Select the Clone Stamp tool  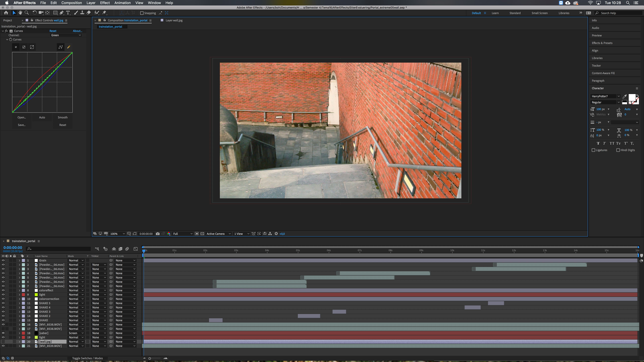(82, 13)
